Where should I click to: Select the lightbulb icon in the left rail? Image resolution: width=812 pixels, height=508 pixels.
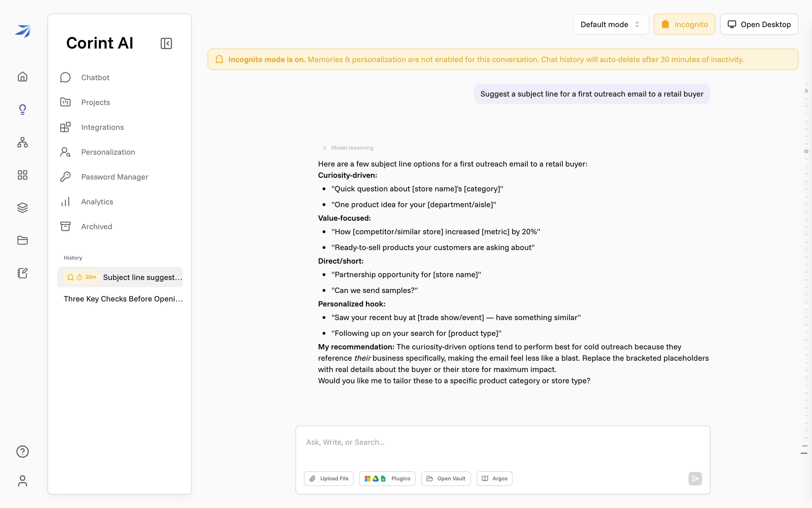(23, 109)
